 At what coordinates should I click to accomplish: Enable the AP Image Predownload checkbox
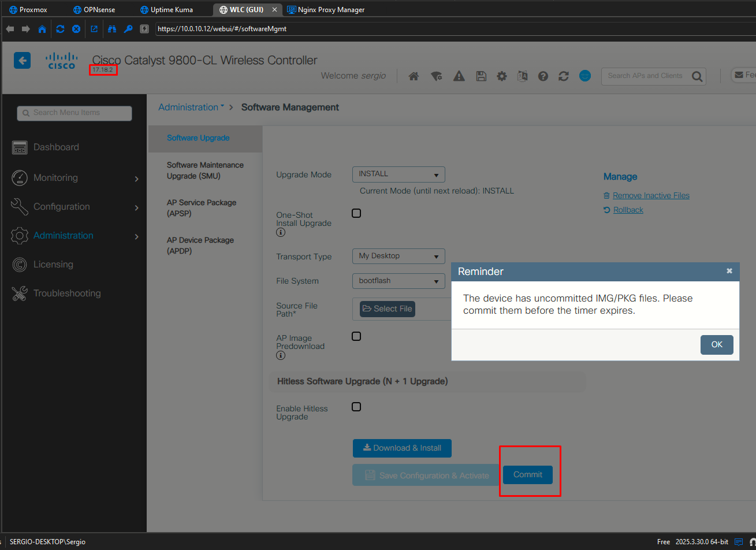coord(356,336)
